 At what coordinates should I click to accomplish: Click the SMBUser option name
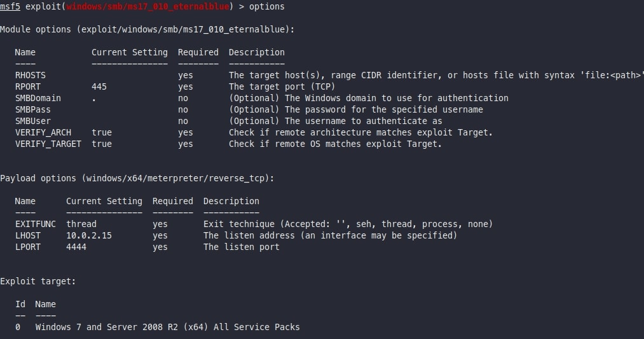32,121
